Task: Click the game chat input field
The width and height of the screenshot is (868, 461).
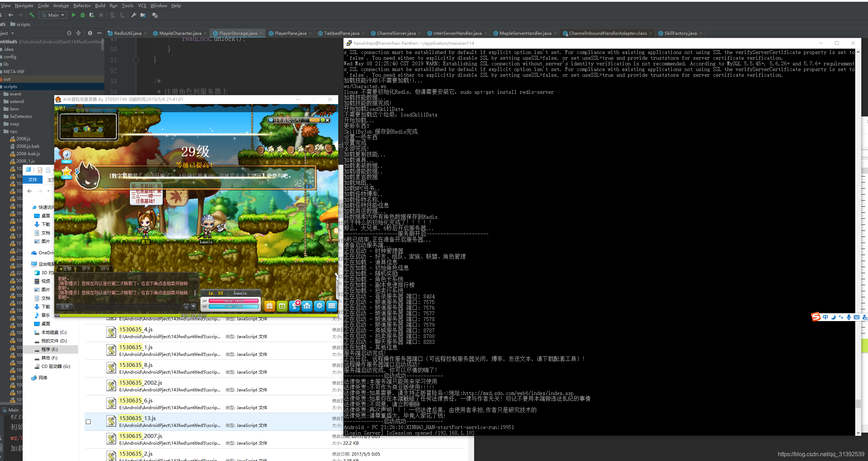Action: click(x=128, y=307)
